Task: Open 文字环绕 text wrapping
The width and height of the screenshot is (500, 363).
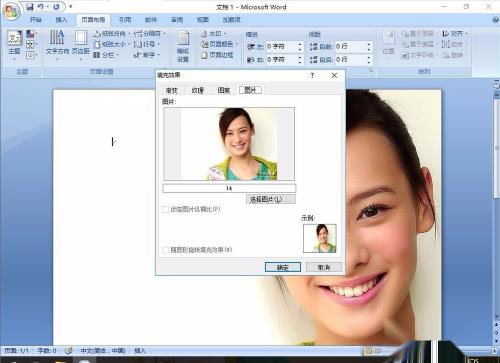Action: click(419, 55)
